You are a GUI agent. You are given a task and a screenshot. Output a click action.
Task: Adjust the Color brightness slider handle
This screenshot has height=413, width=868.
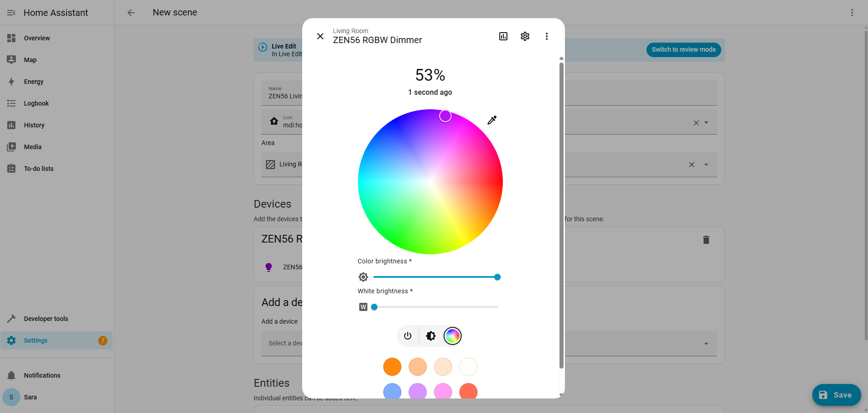click(x=497, y=277)
